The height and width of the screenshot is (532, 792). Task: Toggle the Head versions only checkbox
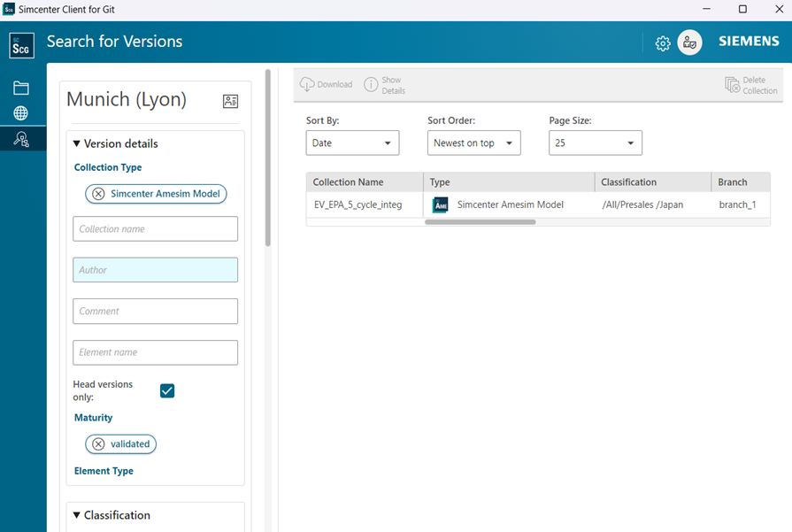click(167, 390)
